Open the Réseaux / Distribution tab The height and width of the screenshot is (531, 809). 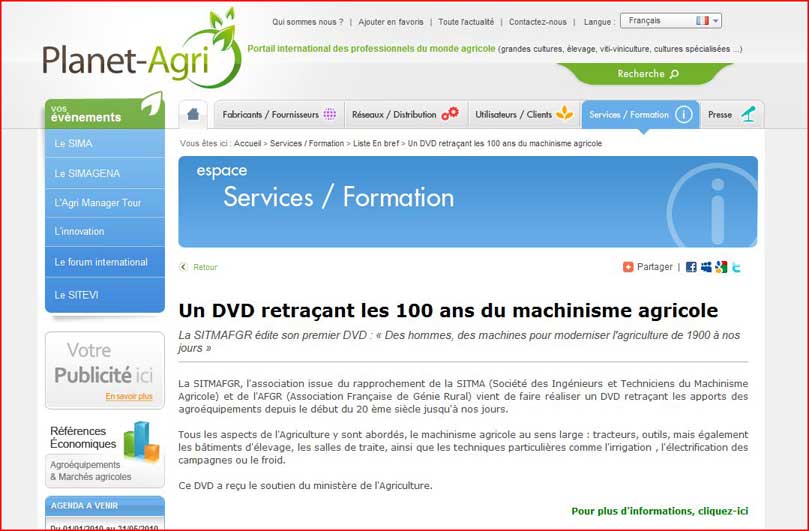tap(405, 115)
